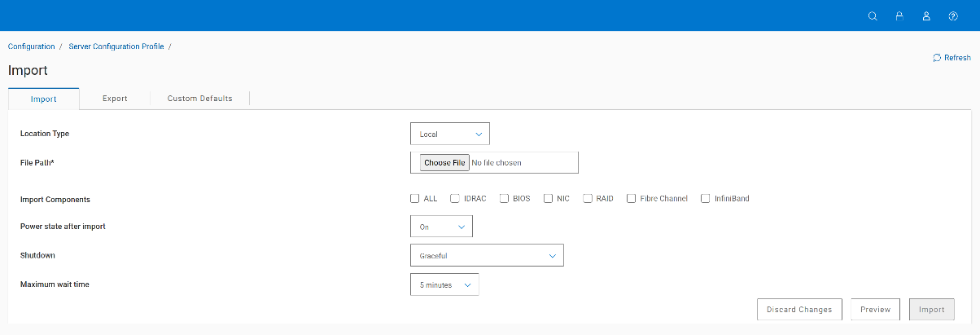Click Discard Changes button

click(x=799, y=309)
